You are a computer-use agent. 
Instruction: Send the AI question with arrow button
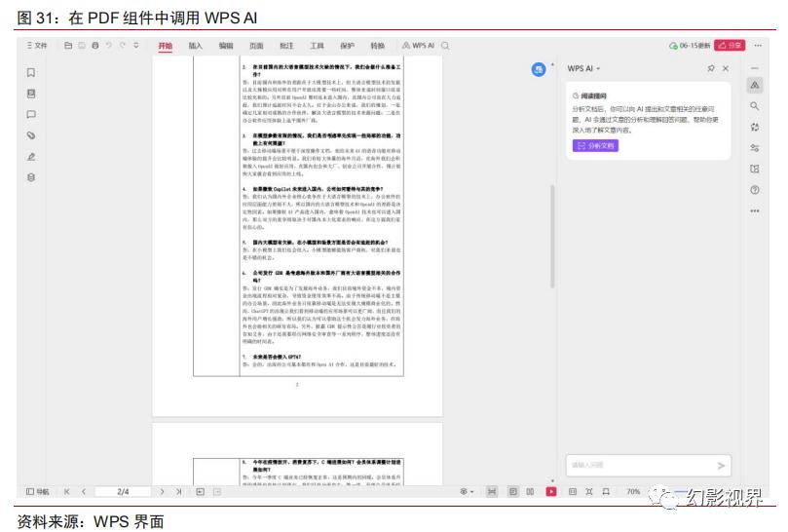click(x=721, y=466)
